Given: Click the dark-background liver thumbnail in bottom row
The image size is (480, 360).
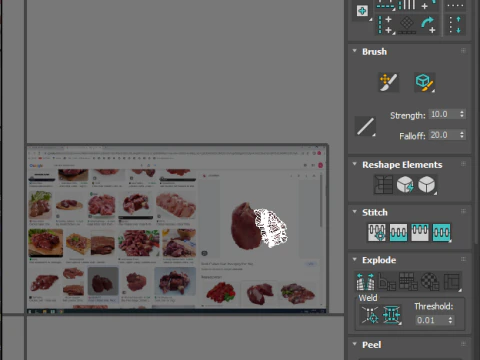Looking at the screenshot, I should (103, 281).
